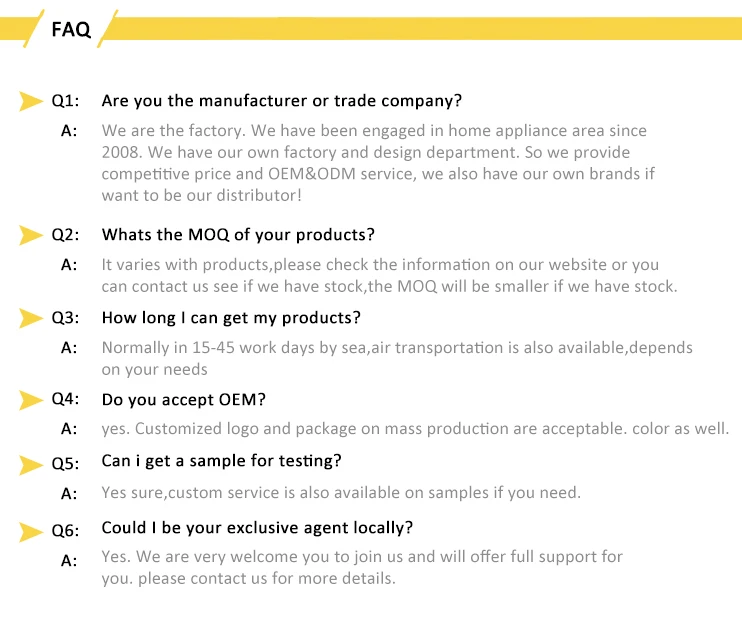The image size is (742, 625).
Task: Open the sample for testing question
Action: coord(221,462)
